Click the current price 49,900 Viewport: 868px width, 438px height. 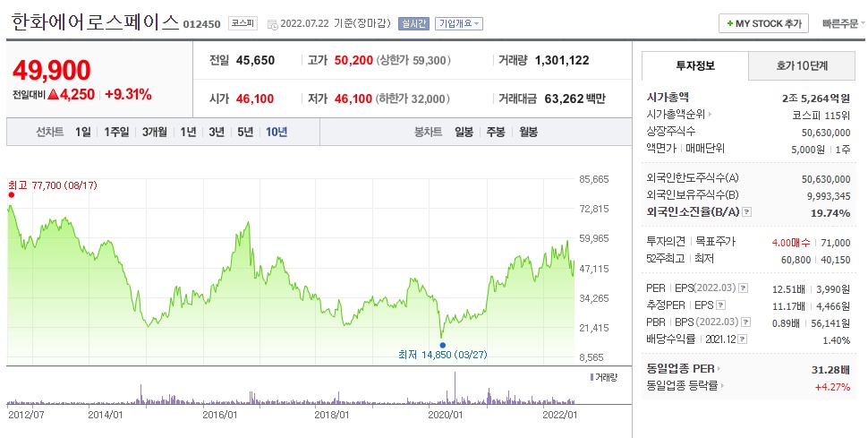click(x=52, y=71)
